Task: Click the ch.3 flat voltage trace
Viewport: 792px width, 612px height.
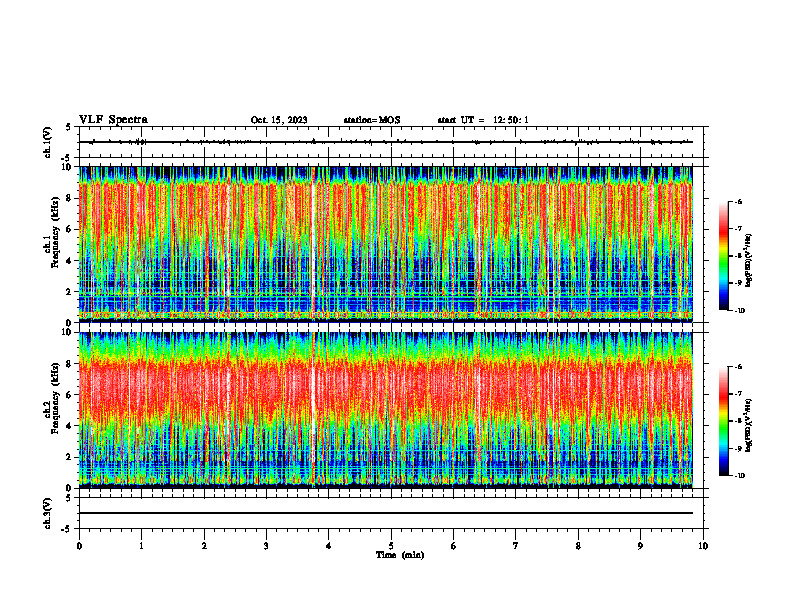Action: [386, 513]
